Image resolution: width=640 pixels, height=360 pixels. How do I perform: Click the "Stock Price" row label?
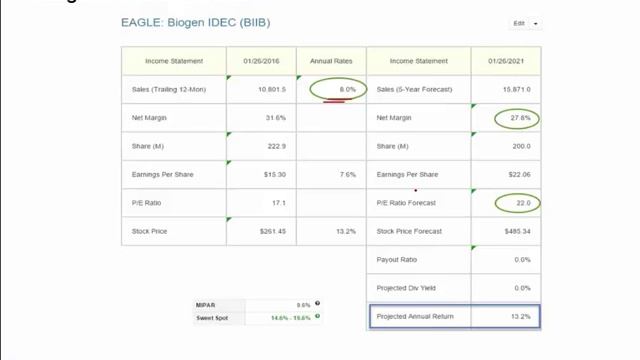click(149, 231)
